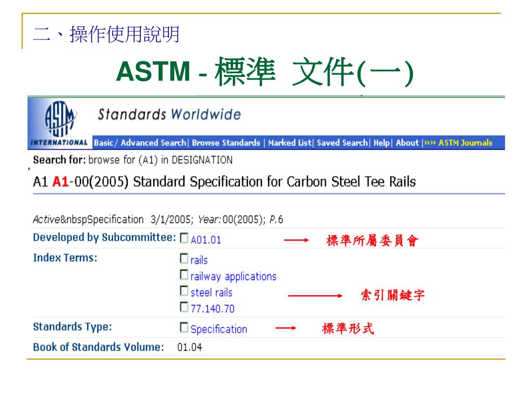Open subcommittee A01.01 link
The width and height of the screenshot is (532, 399).
[x=206, y=240]
